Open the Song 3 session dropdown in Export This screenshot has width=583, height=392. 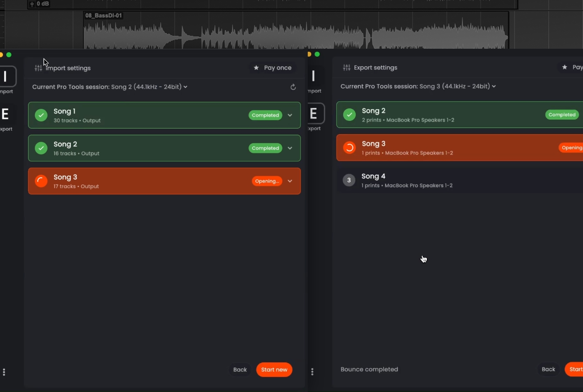point(494,86)
